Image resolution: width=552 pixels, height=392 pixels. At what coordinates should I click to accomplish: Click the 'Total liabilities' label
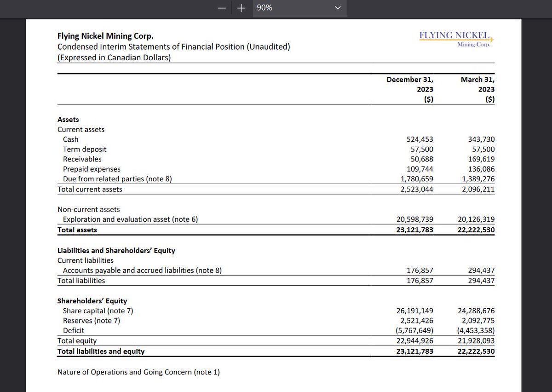(x=81, y=280)
